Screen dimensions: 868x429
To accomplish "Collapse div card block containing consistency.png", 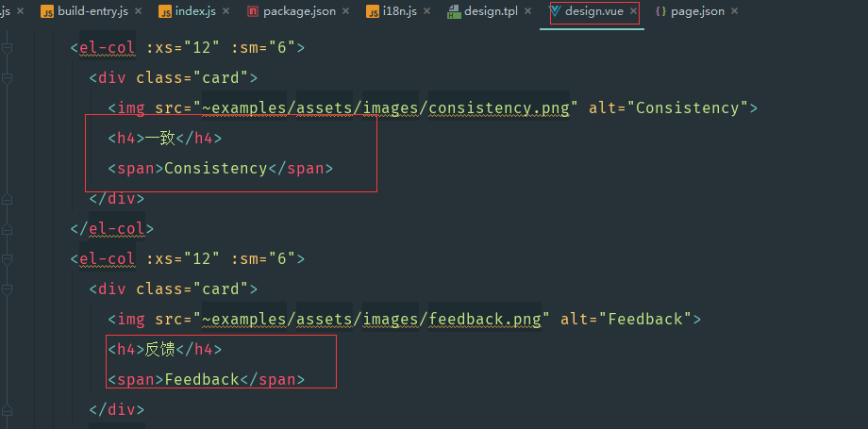I will [x=7, y=79].
